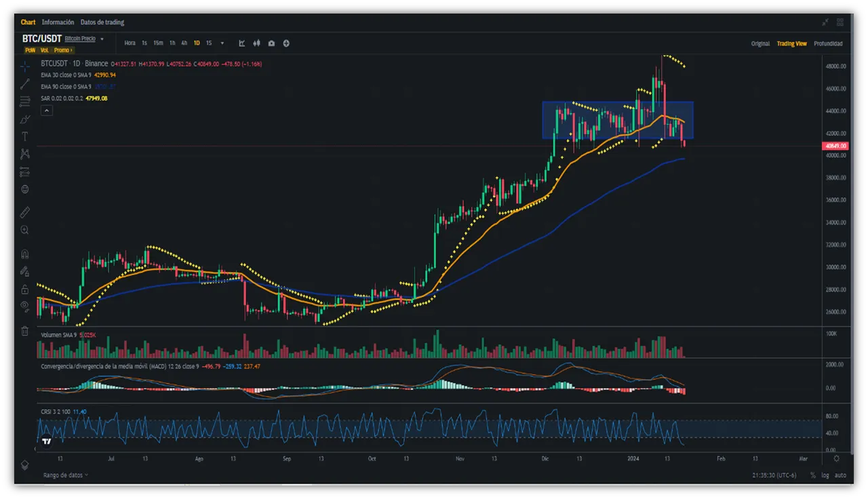
Task: Expand the BTC/USDT pair dropdown arrow
Action: click(102, 39)
